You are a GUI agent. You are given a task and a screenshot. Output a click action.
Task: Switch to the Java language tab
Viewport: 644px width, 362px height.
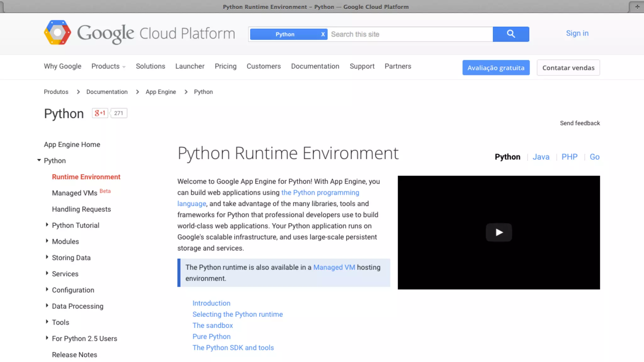click(x=541, y=157)
